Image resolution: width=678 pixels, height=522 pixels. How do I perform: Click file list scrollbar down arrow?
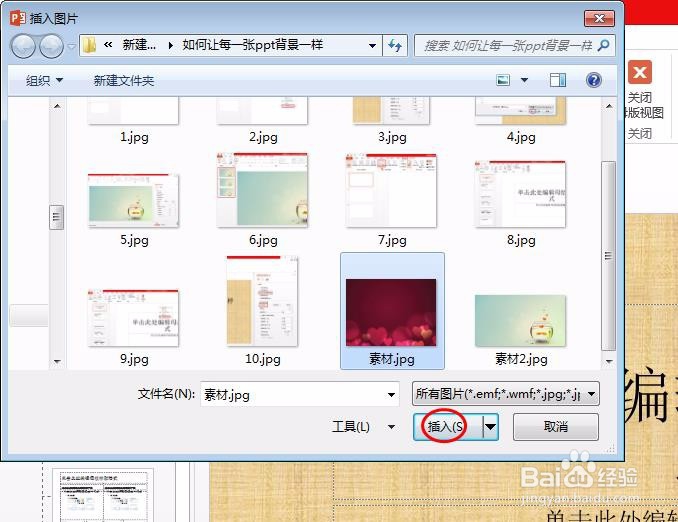click(609, 361)
